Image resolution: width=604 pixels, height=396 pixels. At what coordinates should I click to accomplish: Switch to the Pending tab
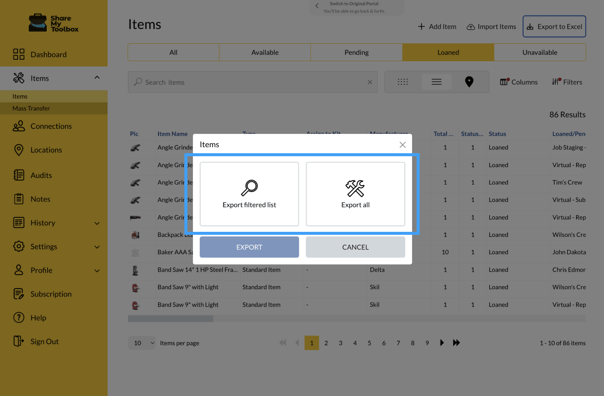[356, 52]
